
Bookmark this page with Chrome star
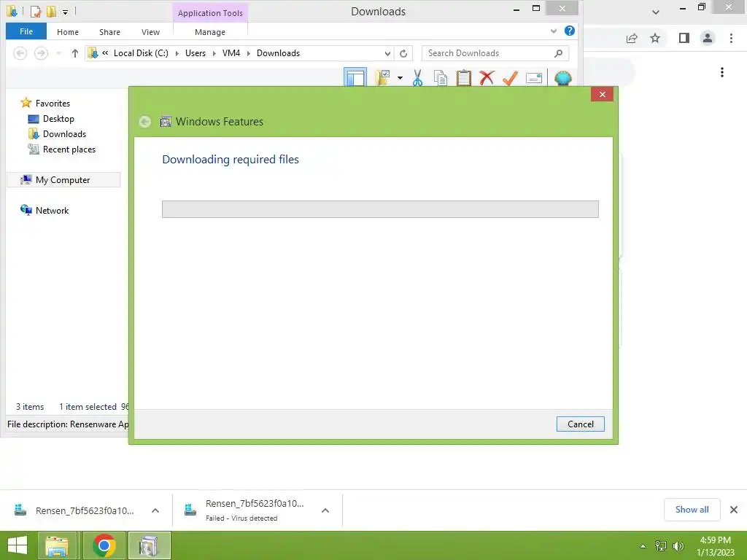[x=655, y=38]
